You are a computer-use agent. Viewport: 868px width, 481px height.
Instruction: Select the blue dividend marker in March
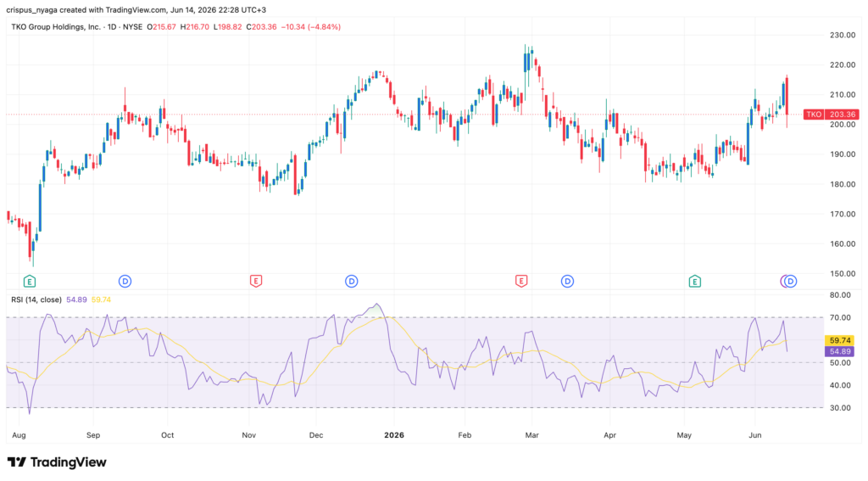[x=567, y=282]
